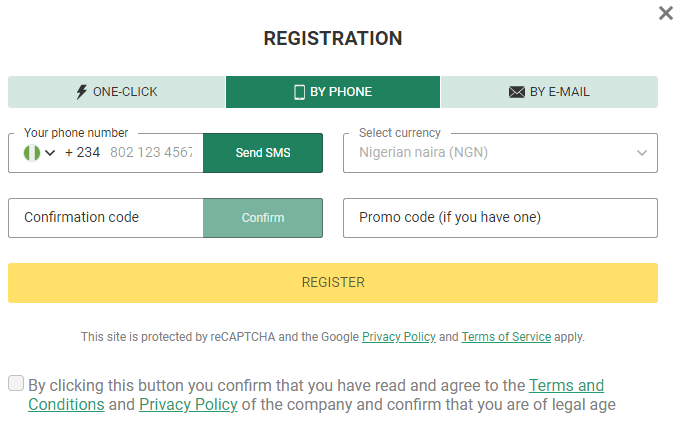Click the Confirmation code field
The image size is (676, 433).
point(106,218)
